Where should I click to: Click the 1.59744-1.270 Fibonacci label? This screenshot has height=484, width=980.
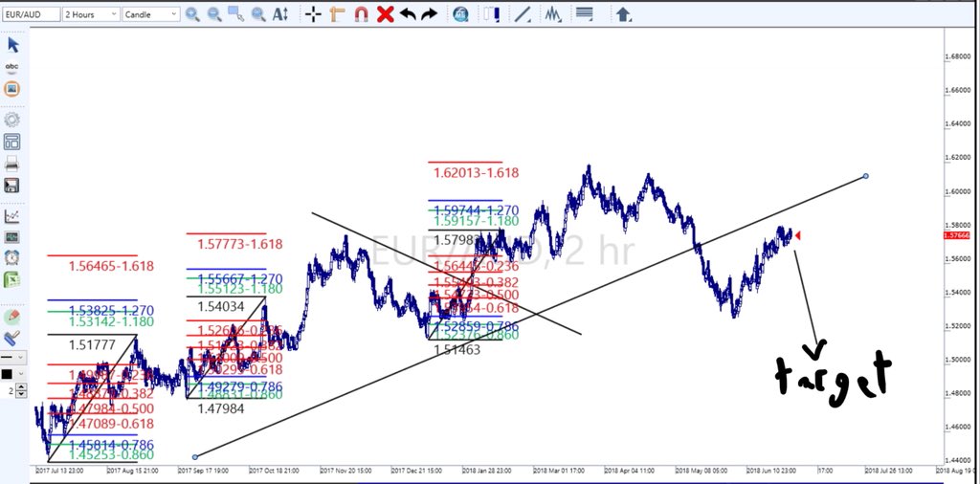pyautogui.click(x=477, y=211)
